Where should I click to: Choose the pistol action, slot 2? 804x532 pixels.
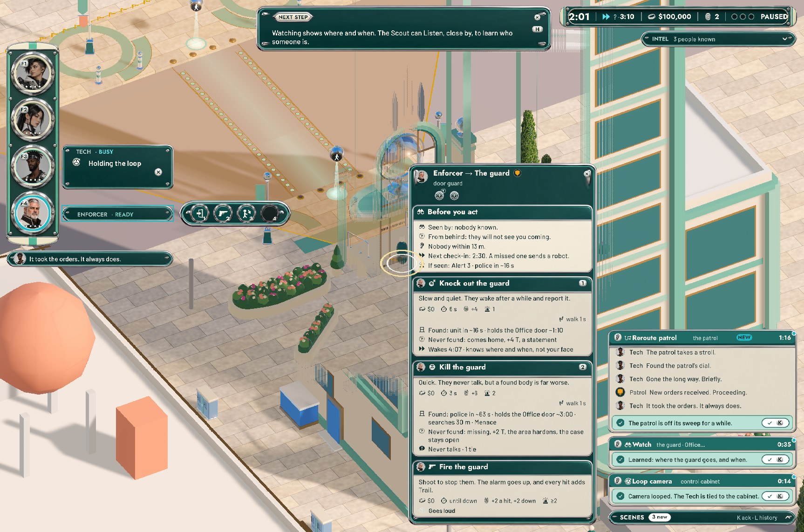coord(223,214)
